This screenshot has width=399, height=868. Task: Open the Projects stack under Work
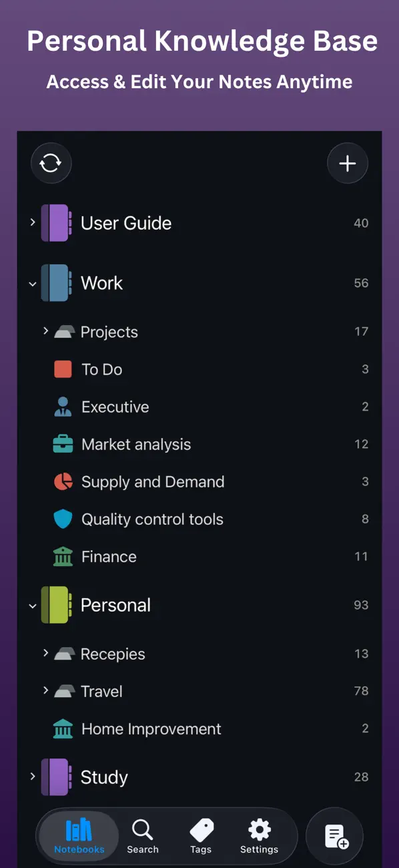[45, 331]
